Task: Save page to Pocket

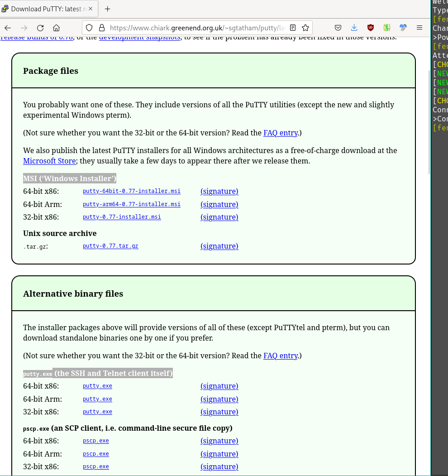Action: (338, 28)
